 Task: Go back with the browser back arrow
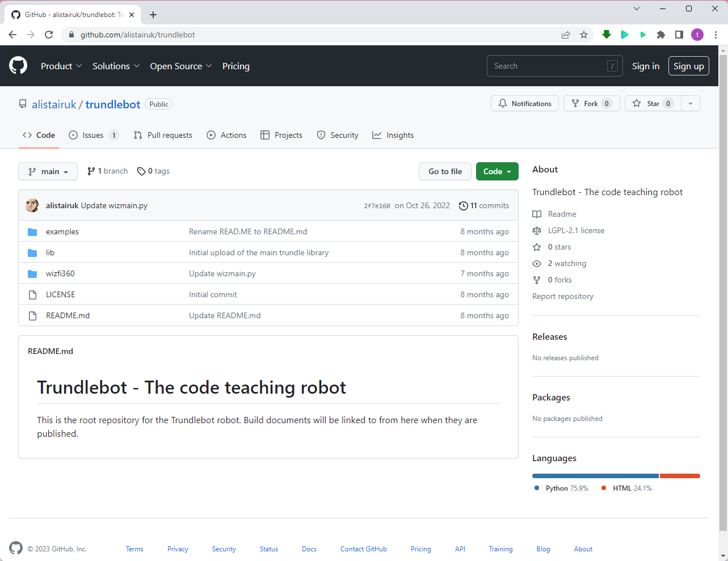coord(12,35)
